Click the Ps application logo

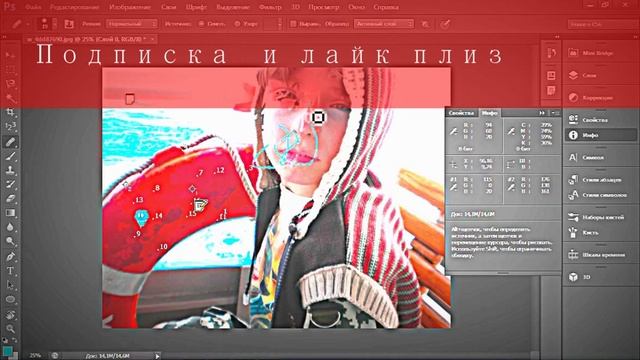tap(9, 7)
